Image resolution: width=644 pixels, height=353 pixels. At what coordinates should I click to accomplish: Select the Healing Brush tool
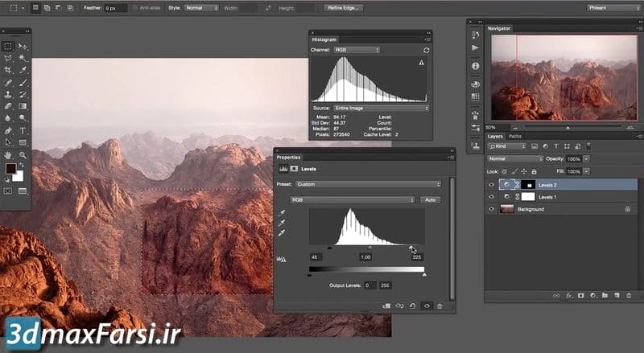click(8, 82)
